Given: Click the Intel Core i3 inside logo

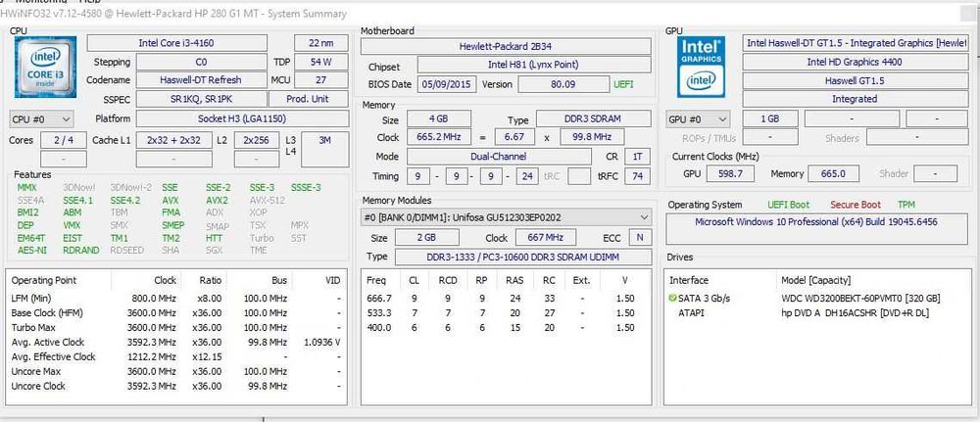Looking at the screenshot, I should coord(45,68).
